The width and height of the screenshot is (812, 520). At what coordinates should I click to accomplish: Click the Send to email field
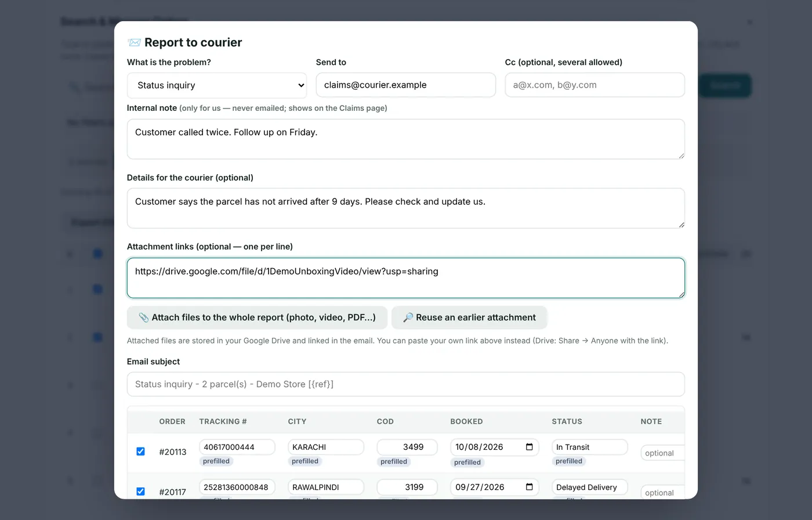coord(406,85)
